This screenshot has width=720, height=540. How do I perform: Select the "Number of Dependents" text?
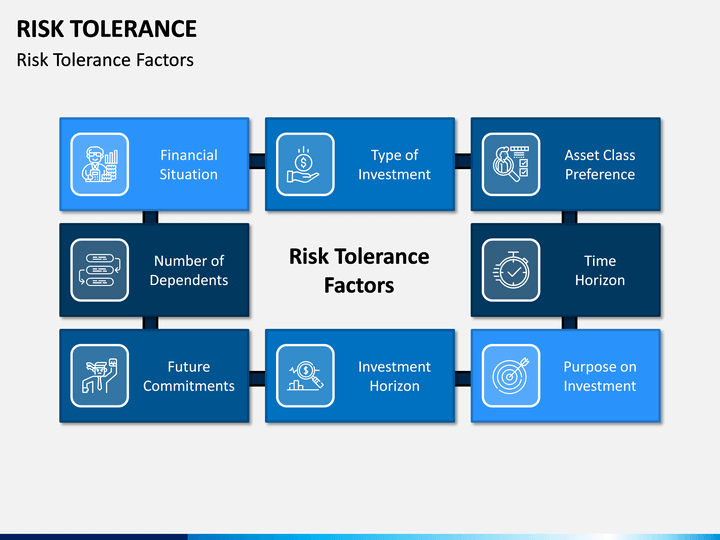(189, 270)
